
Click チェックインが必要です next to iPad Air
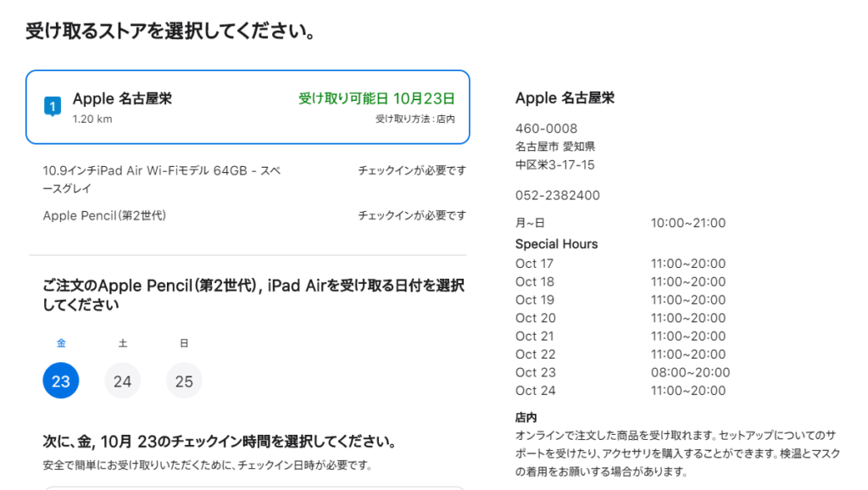pos(412,170)
